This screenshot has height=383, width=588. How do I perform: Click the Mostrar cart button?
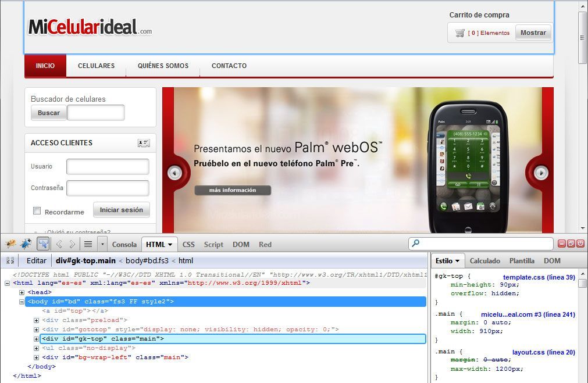[533, 33]
